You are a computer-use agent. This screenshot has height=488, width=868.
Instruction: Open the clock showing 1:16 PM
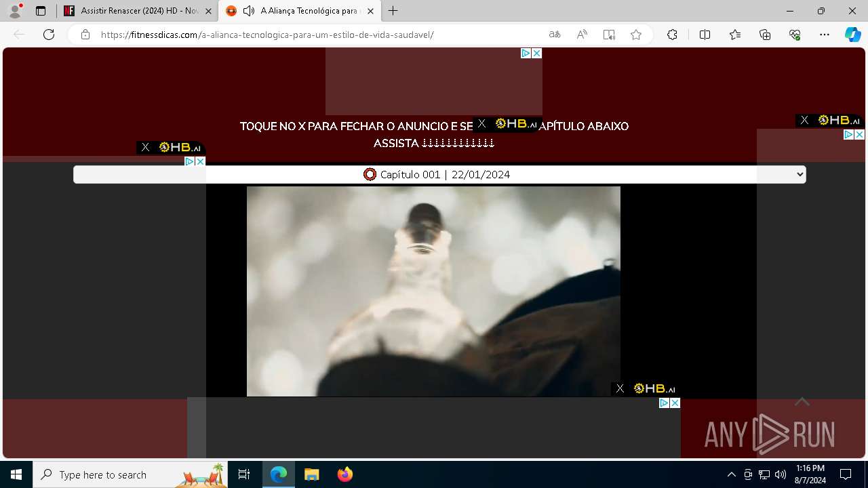[x=810, y=474]
